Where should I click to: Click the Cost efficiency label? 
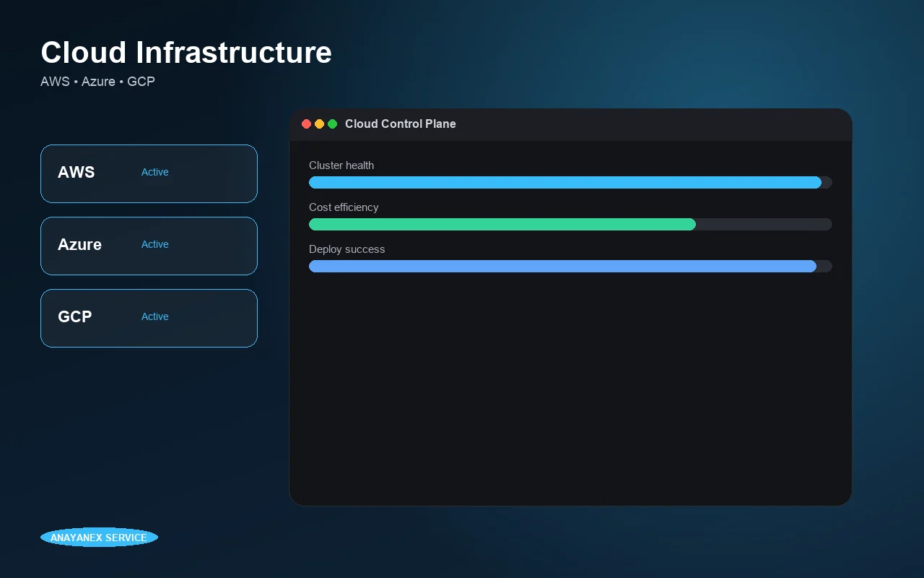pos(344,207)
